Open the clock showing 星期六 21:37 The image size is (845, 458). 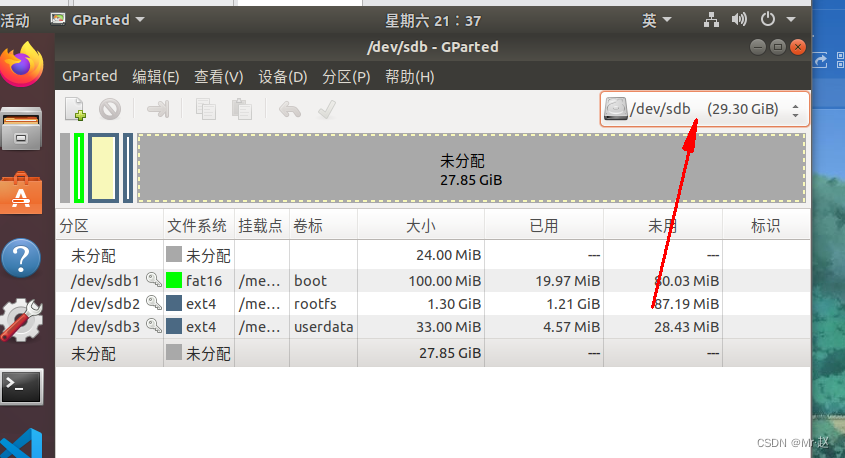433,20
